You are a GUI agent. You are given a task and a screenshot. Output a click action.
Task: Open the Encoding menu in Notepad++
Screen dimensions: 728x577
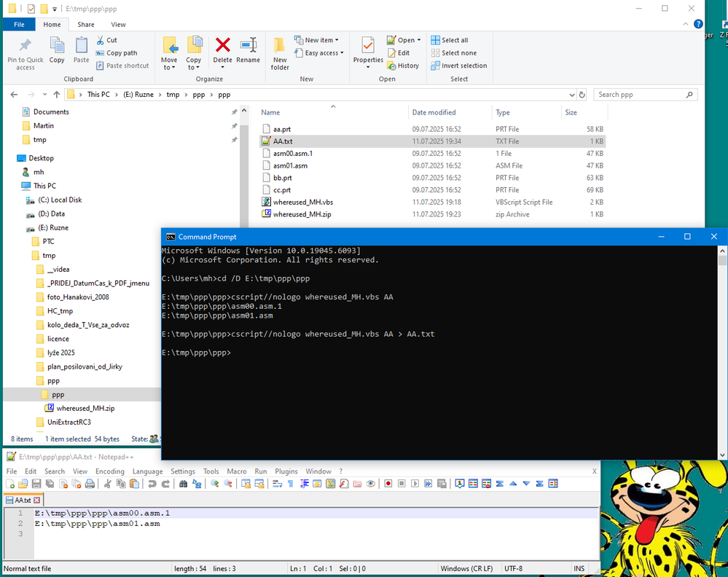pyautogui.click(x=110, y=471)
